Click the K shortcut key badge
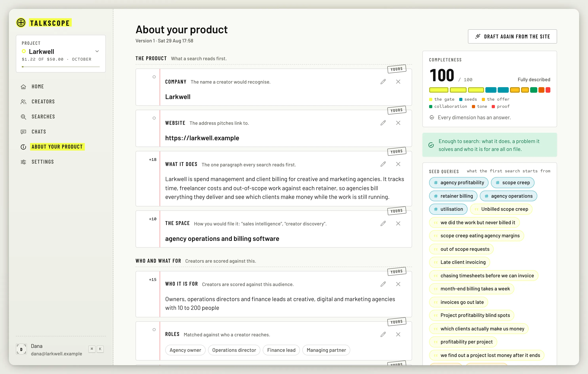588x374 pixels. tap(100, 349)
